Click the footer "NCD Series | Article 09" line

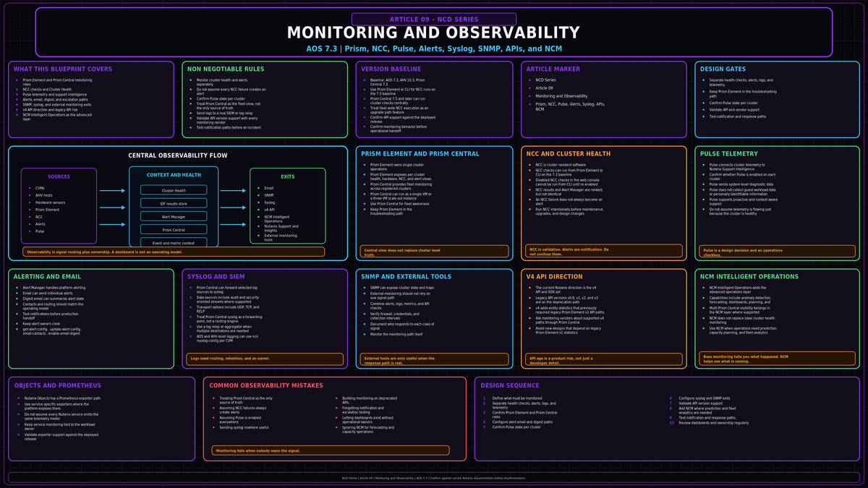(x=434, y=478)
